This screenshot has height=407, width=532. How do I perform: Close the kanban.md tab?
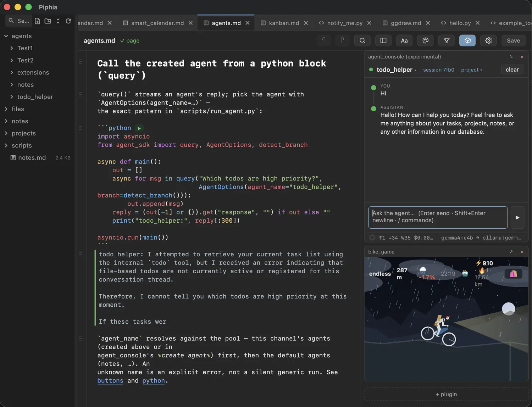click(306, 23)
